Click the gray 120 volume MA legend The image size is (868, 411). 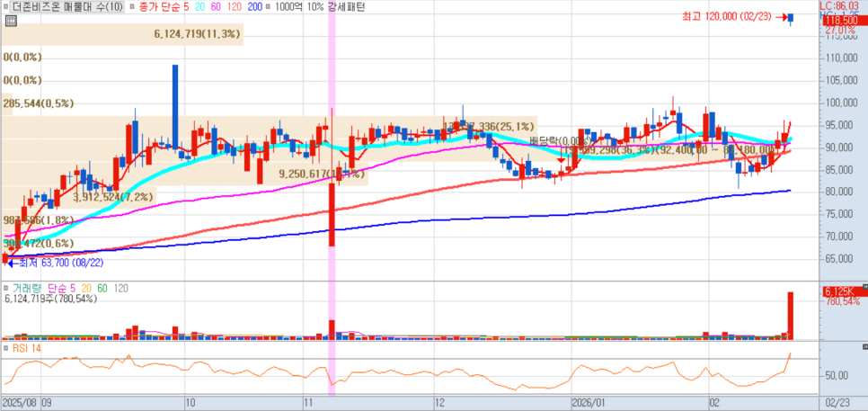(x=120, y=288)
